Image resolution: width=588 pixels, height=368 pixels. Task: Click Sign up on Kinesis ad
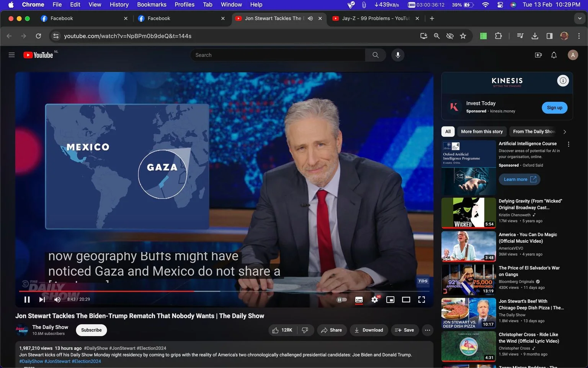coord(555,108)
